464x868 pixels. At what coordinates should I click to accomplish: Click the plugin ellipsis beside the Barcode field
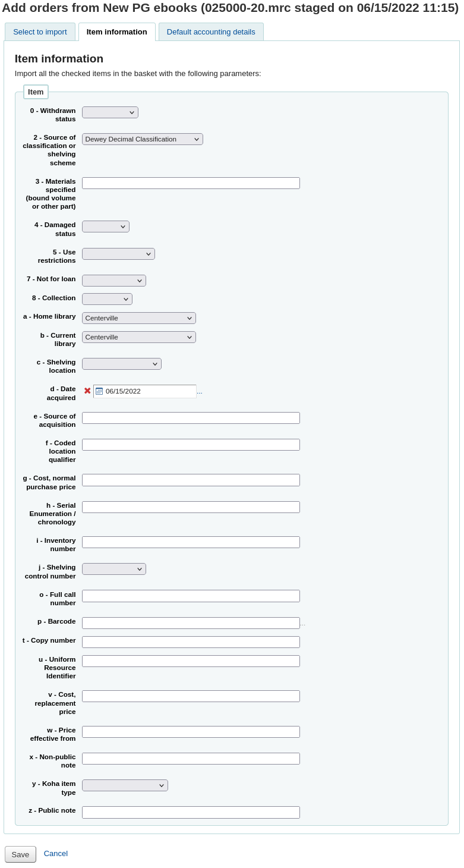(x=303, y=622)
